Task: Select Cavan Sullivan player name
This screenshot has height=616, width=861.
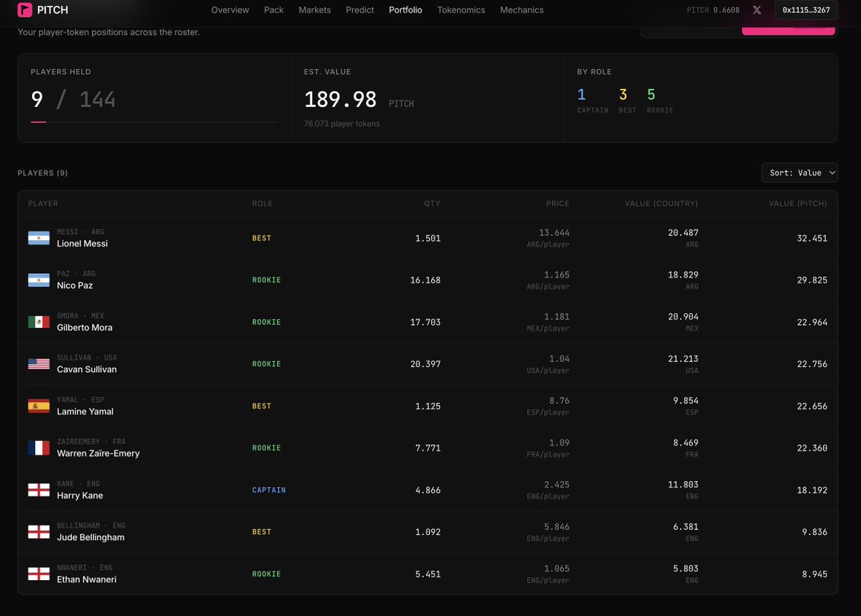Action: pyautogui.click(x=87, y=369)
